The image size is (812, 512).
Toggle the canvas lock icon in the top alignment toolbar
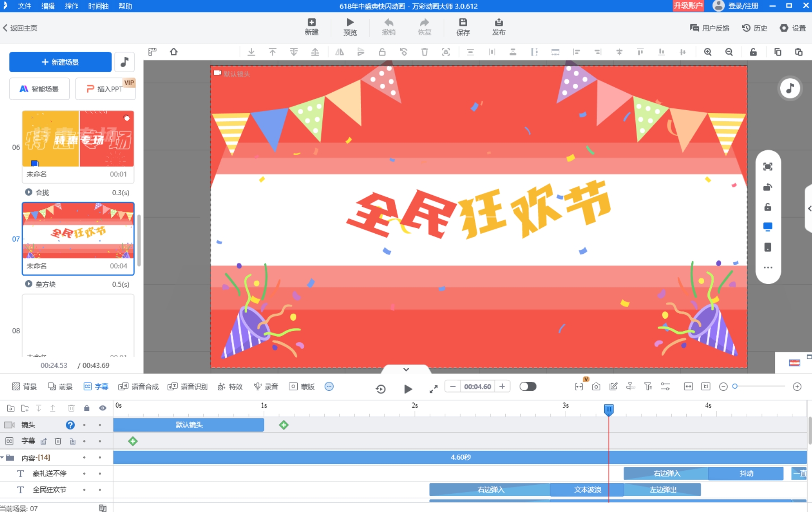tap(753, 52)
